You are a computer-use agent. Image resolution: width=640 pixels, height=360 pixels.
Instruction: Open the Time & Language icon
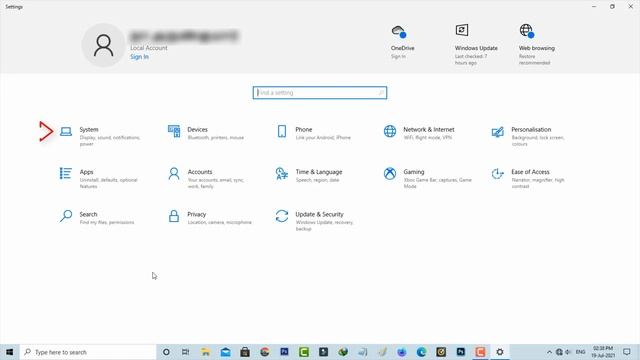282,173
